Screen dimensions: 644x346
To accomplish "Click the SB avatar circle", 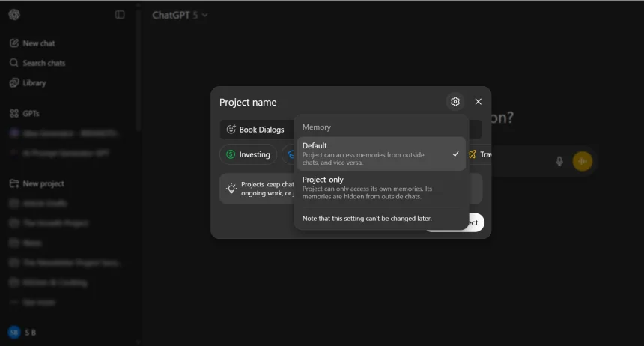I will click(14, 332).
